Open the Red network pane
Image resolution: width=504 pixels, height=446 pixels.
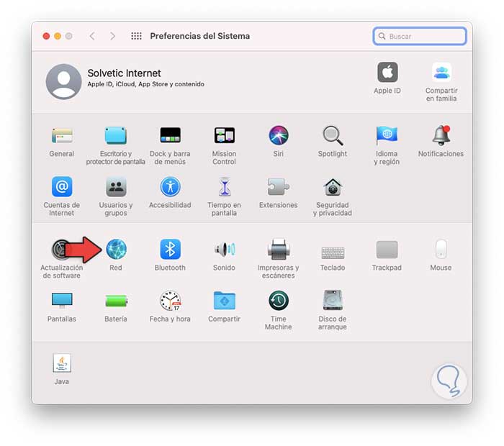[117, 249]
